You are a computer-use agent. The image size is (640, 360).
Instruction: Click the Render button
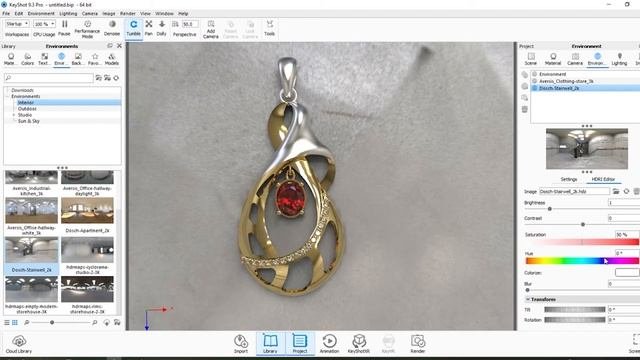[x=418, y=344]
